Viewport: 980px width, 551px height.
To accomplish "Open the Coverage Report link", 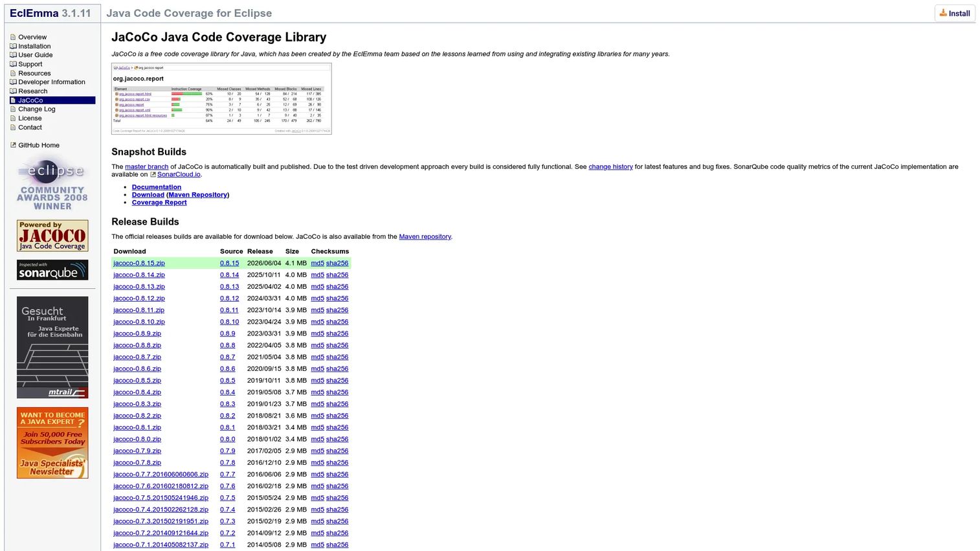I will click(x=159, y=203).
